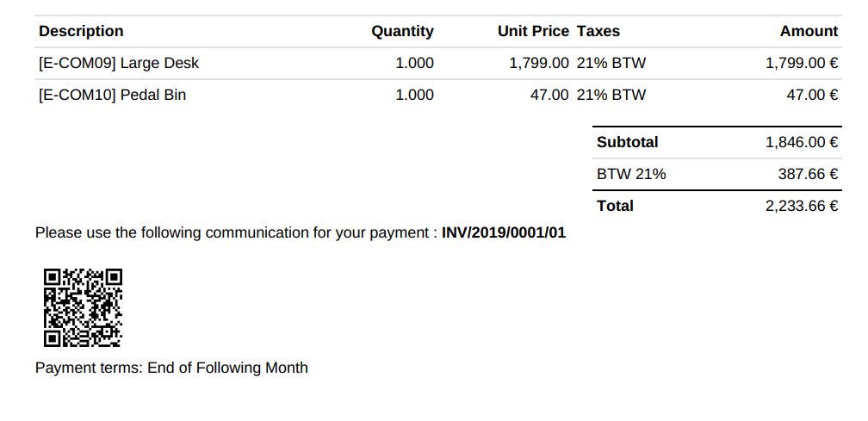
Task: Click the Large Desk unit price 1,799.00
Action: coord(539,63)
